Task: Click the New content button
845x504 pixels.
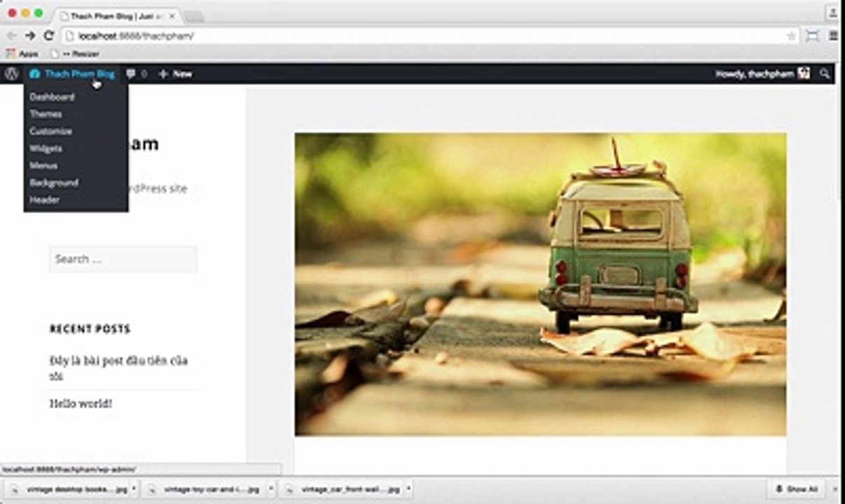Action: coord(176,73)
